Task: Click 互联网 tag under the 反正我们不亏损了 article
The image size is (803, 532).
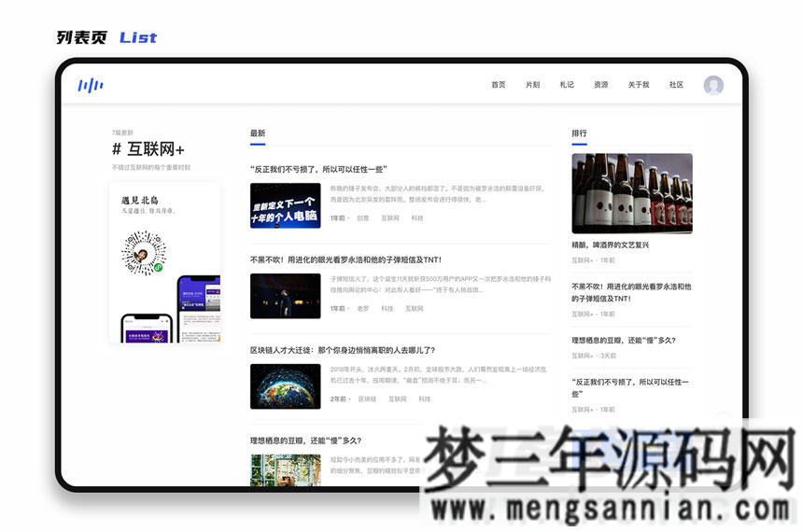Action: (390, 218)
